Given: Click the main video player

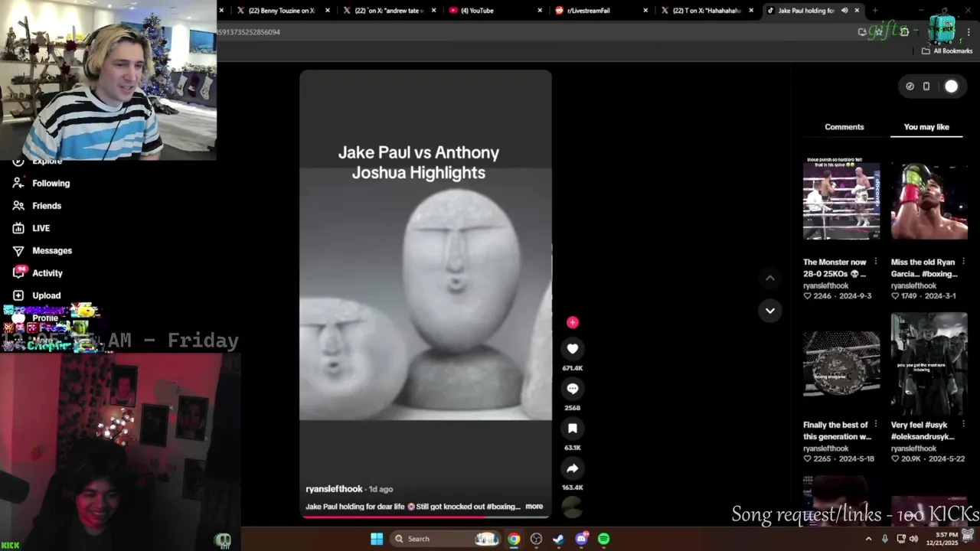Looking at the screenshot, I should click(x=426, y=295).
